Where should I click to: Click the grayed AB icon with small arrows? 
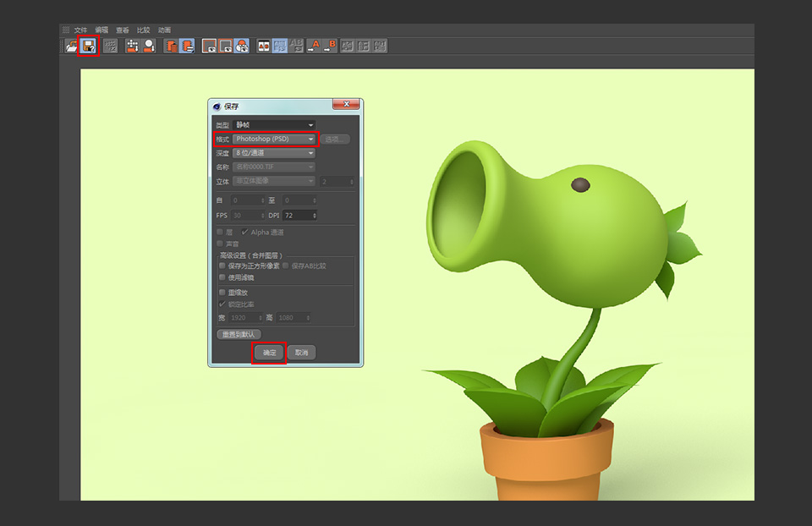tap(296, 46)
